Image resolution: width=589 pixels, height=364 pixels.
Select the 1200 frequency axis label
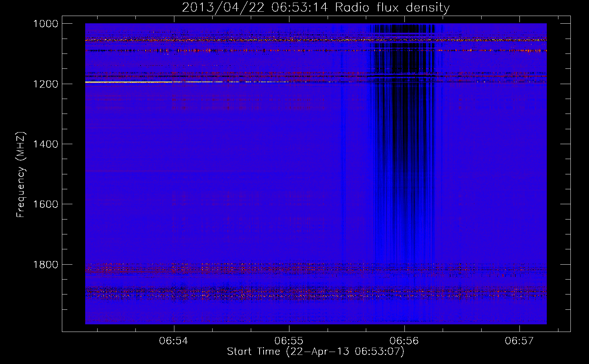coord(46,84)
